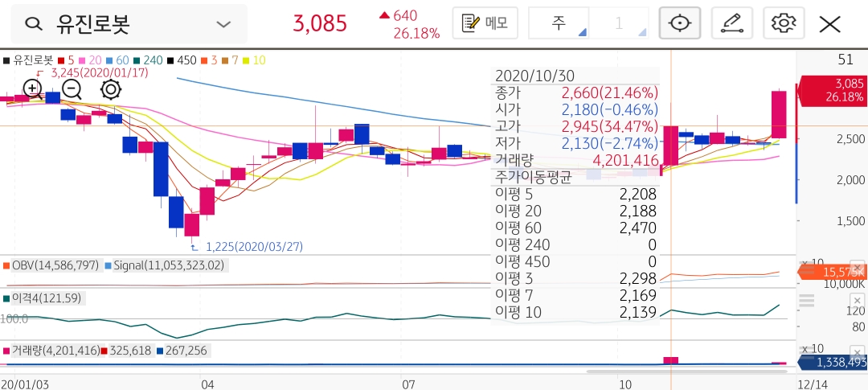The image size is (868, 390).
Task: Click the blue 1,338,493 volume axis tag
Action: [x=831, y=363]
